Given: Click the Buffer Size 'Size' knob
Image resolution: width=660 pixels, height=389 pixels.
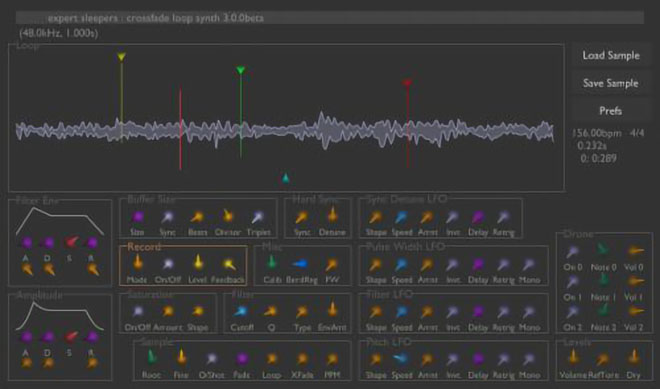Looking at the screenshot, I should coord(138,217).
